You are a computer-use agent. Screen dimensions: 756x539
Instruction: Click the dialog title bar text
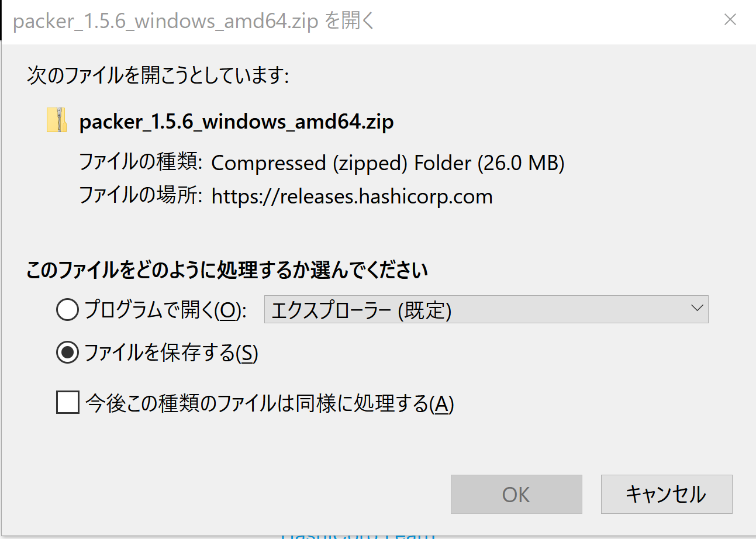tap(194, 22)
